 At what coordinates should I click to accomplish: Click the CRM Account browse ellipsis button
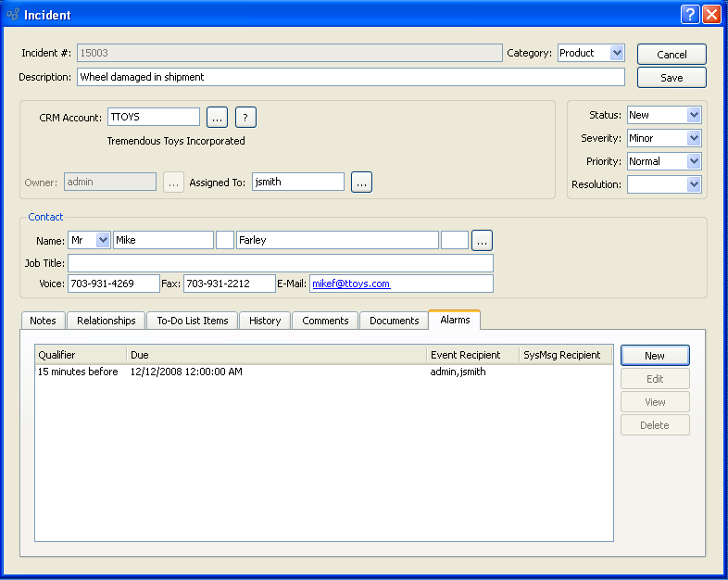coord(217,117)
